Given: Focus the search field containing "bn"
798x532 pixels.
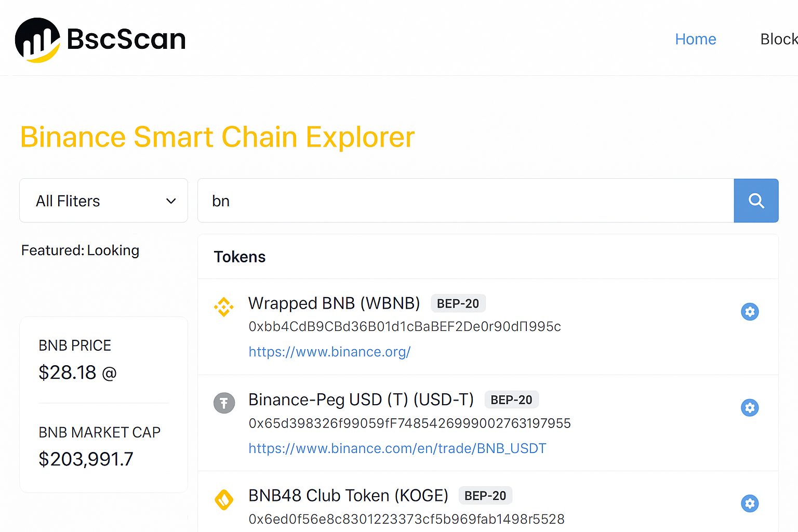Looking at the screenshot, I should coord(465,201).
